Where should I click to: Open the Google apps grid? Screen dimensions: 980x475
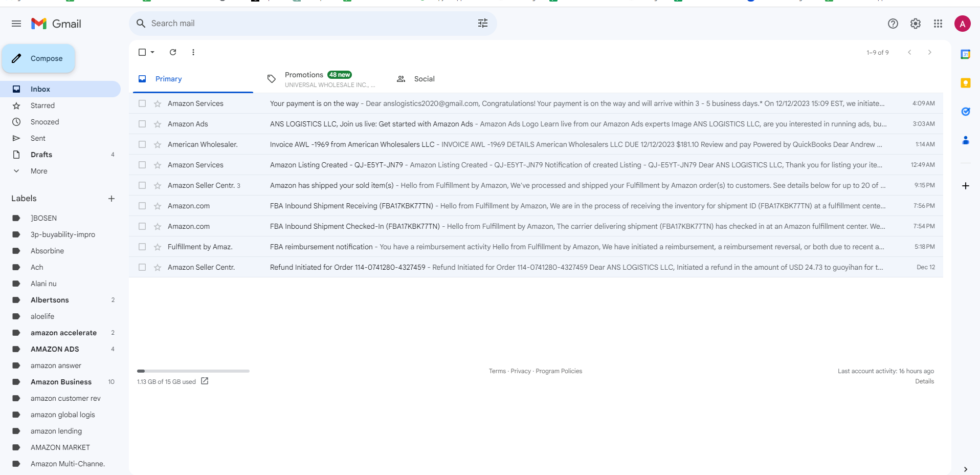938,24
